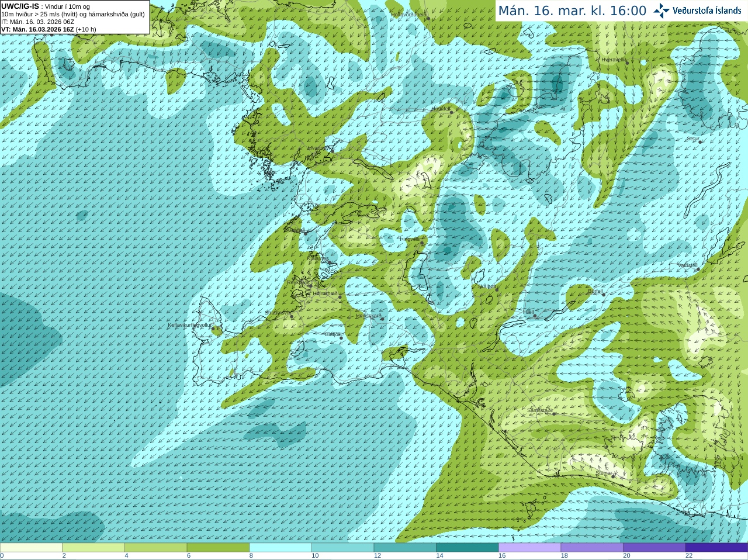Viewport: 748px width, 560px height.
Task: Click the 'VT: Mán. 16.03.2026 16Z' line
Action: (49, 29)
